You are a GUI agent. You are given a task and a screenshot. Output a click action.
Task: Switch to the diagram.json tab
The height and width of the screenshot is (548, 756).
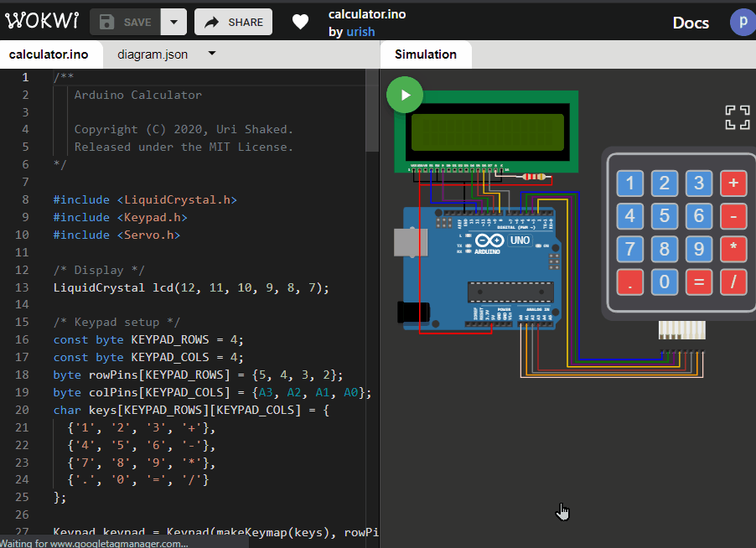coord(152,53)
